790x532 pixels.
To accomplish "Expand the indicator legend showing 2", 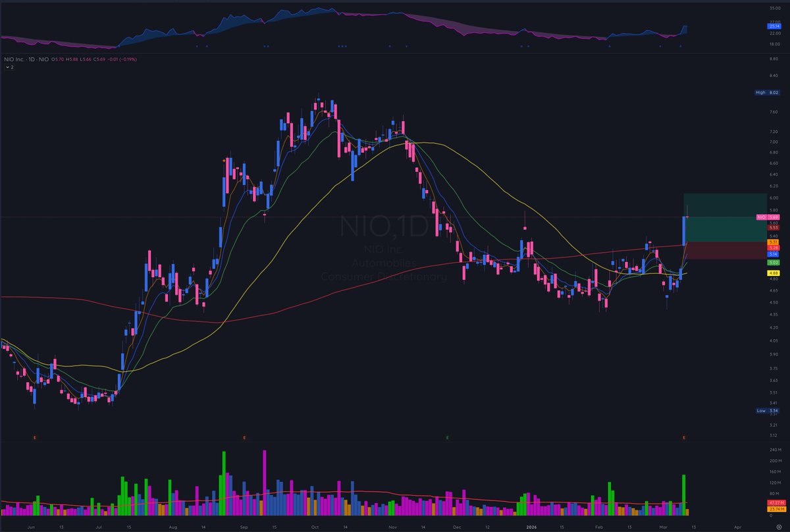I will point(9,67).
